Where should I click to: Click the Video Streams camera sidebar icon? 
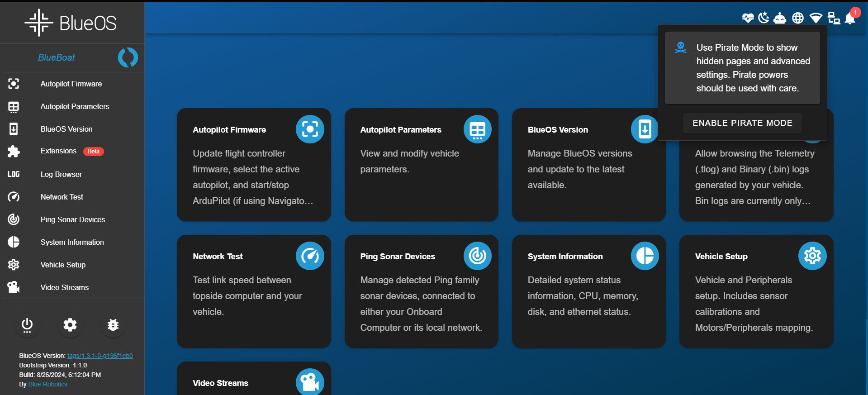tap(14, 287)
